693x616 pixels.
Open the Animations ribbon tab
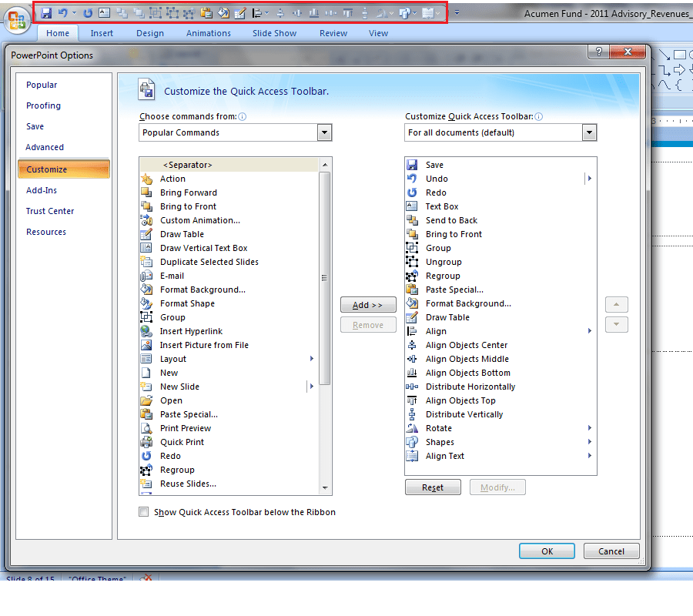point(208,33)
